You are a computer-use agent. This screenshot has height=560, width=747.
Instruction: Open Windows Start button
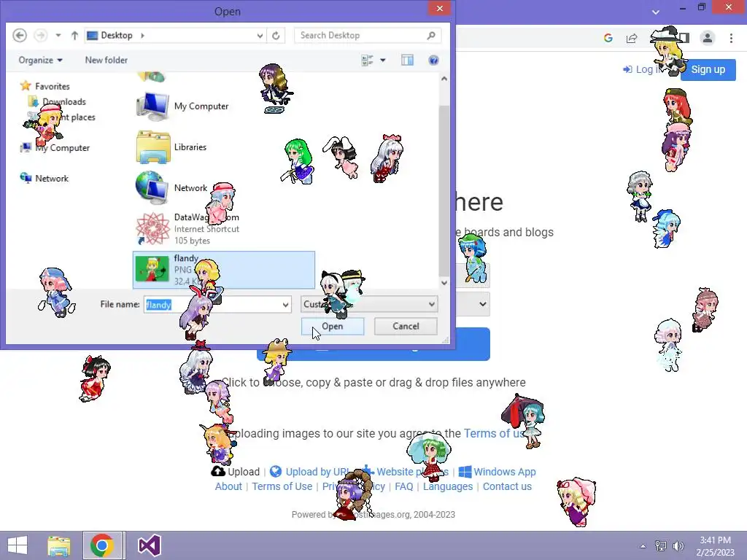18,545
